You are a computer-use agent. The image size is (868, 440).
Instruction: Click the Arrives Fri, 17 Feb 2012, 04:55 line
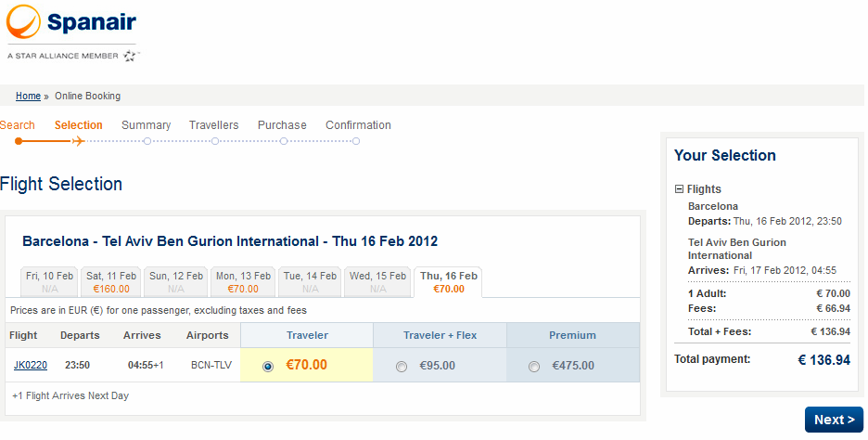coord(762,270)
